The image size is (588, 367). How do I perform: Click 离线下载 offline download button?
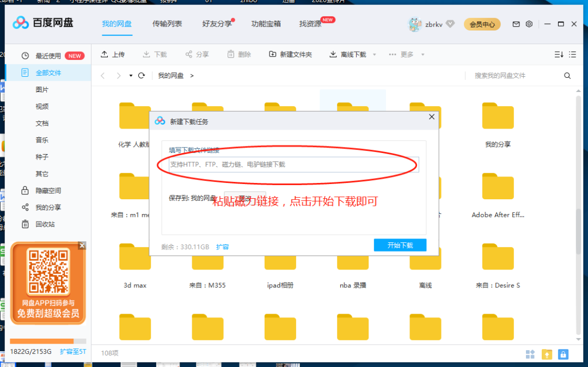tap(347, 54)
